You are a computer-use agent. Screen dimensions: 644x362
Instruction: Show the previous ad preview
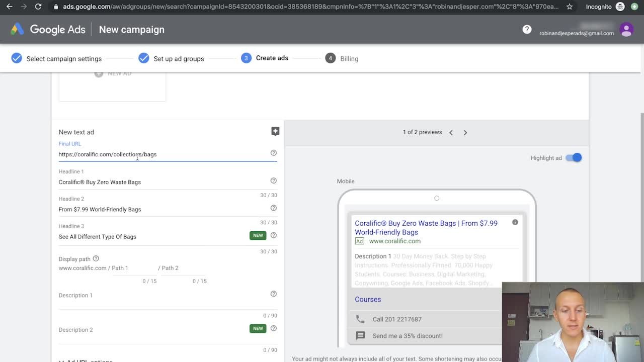coord(451,133)
